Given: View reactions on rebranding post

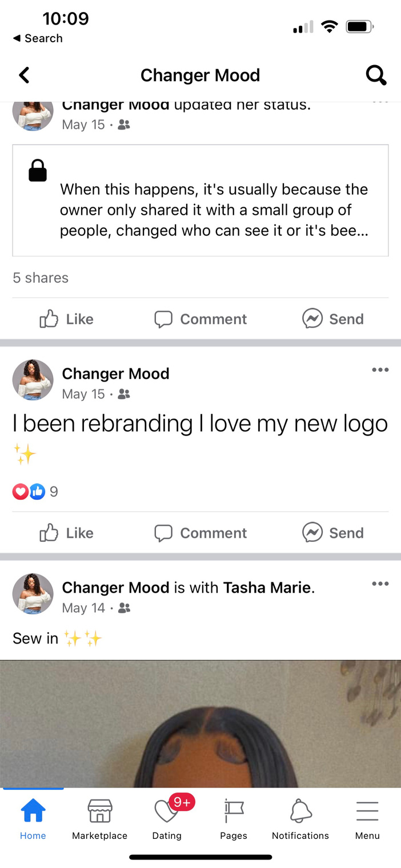Looking at the screenshot, I should (35, 492).
